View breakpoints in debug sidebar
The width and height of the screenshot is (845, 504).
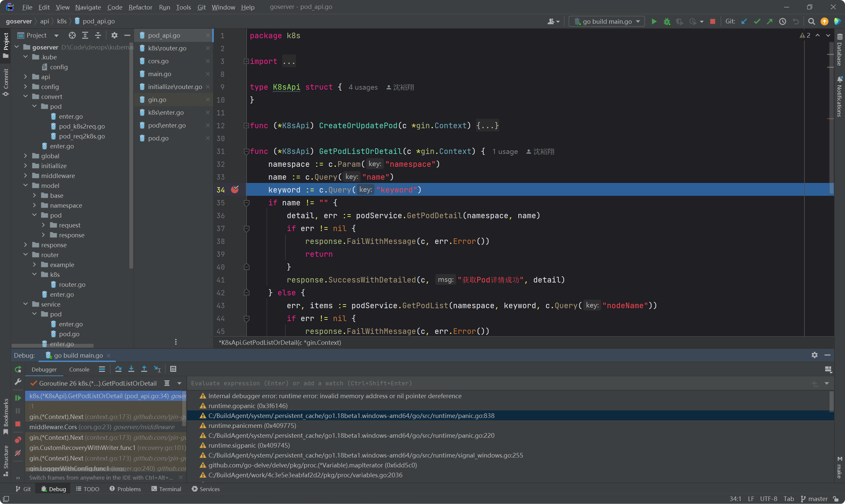[18, 440]
